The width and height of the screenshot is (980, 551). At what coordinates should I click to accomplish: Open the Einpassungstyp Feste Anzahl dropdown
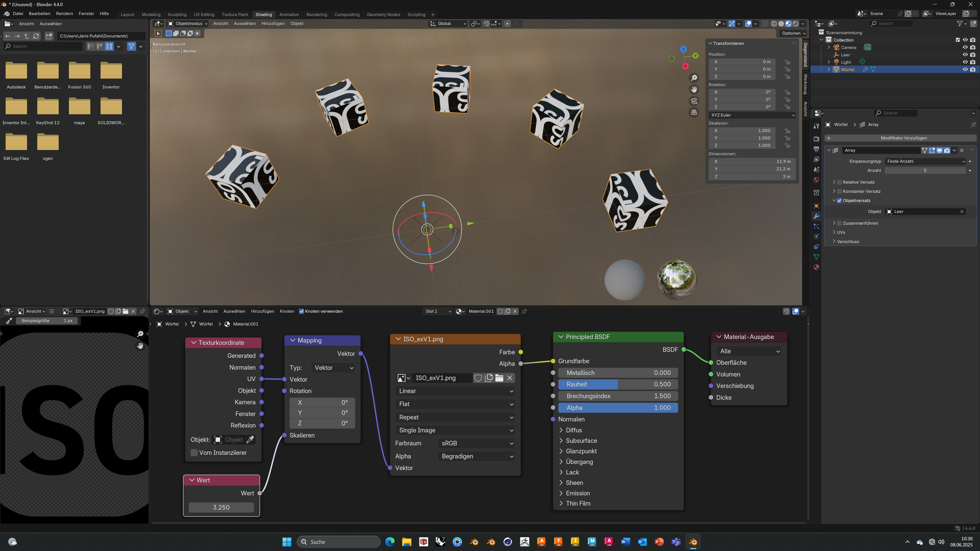tap(925, 161)
